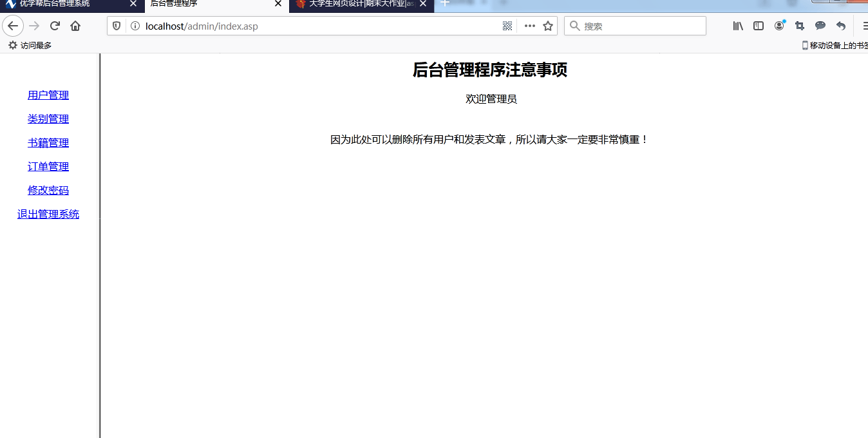Reload the current admin page
Image resolution: width=868 pixels, height=438 pixels.
(x=55, y=26)
